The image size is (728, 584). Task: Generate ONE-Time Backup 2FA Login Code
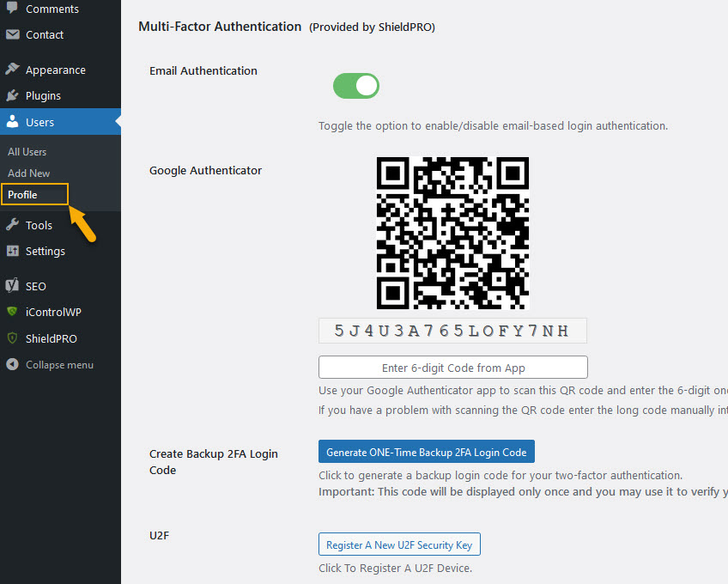pos(426,452)
